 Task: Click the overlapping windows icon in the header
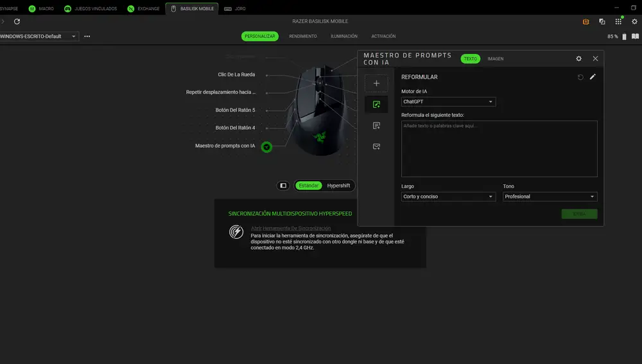[602, 22]
